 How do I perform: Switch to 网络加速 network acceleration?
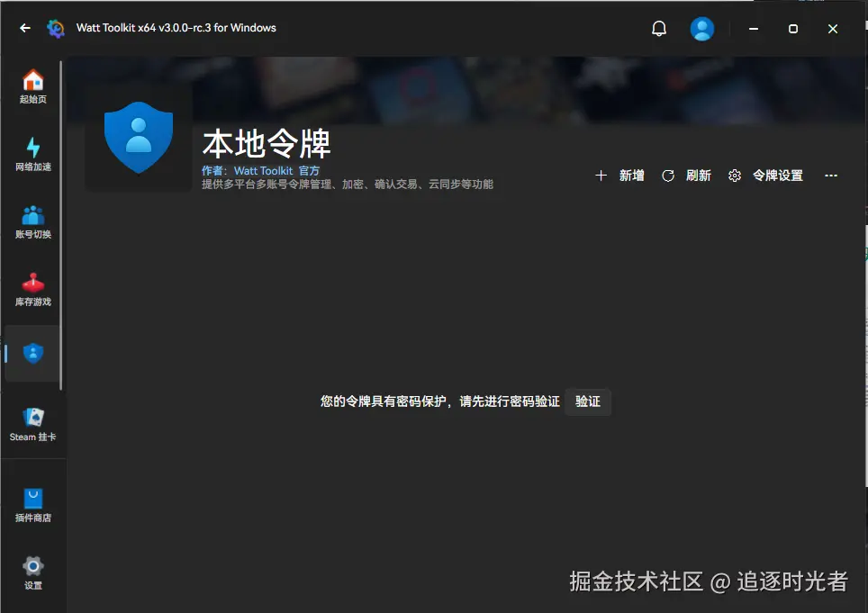(x=33, y=154)
